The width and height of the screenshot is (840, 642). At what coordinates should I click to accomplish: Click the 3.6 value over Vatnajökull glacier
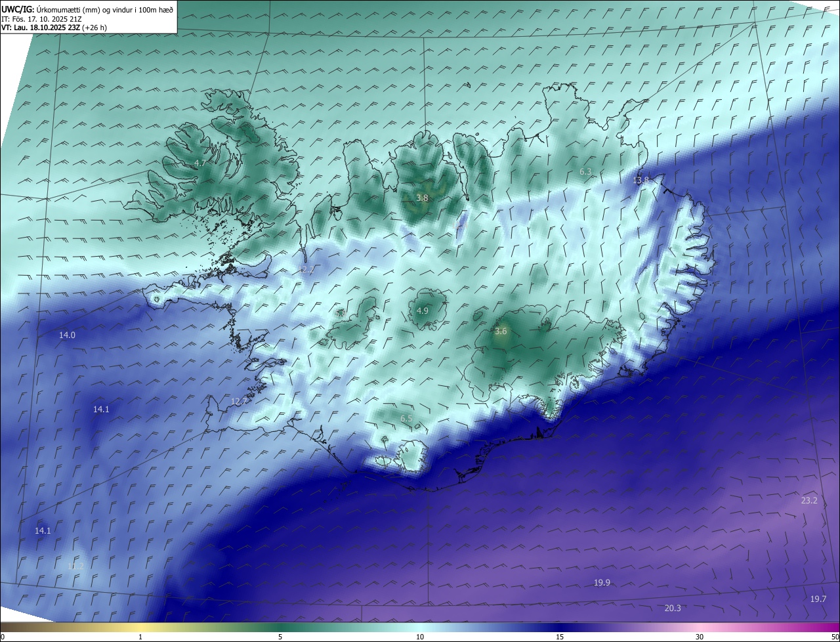coord(501,332)
